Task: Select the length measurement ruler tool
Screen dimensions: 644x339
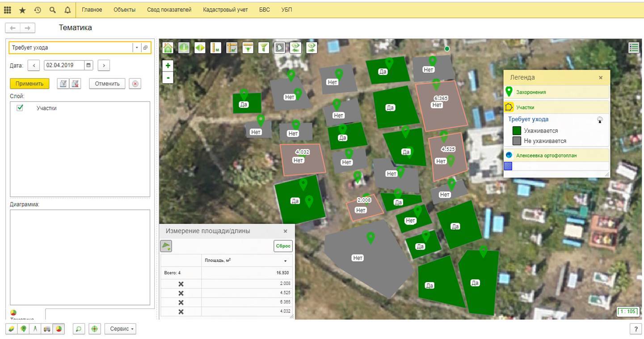Action: click(x=216, y=47)
